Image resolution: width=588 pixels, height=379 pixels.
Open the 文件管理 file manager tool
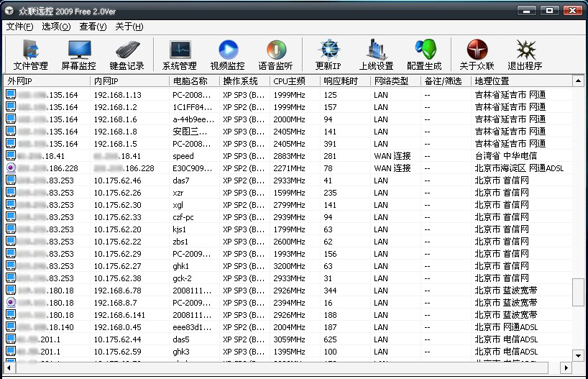(x=30, y=55)
